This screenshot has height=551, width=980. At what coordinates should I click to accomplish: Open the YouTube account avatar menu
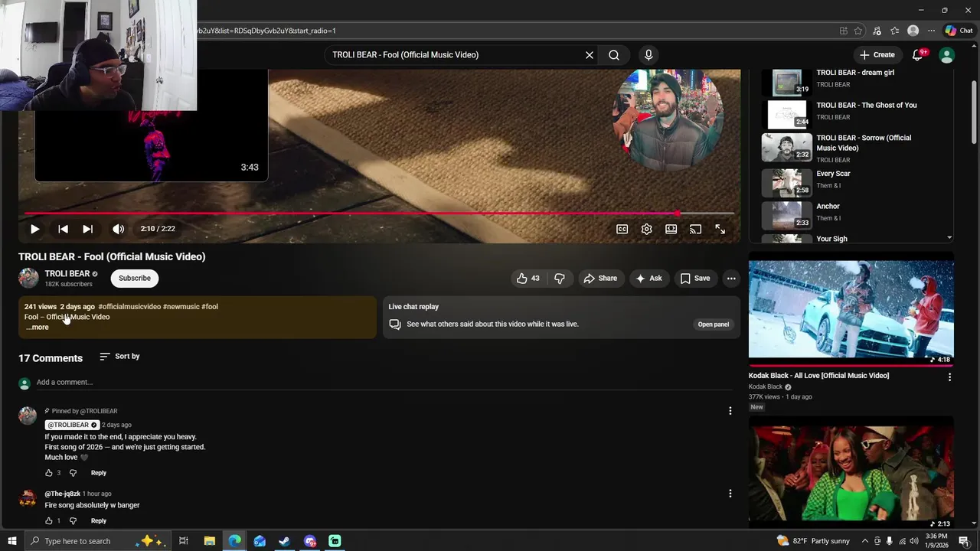pyautogui.click(x=947, y=55)
